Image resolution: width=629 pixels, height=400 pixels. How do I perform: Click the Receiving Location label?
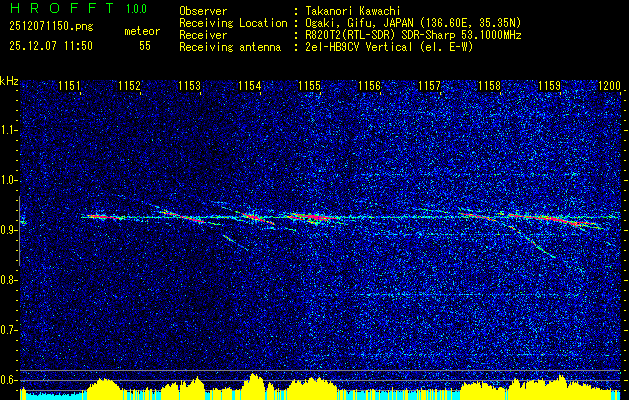pos(233,23)
